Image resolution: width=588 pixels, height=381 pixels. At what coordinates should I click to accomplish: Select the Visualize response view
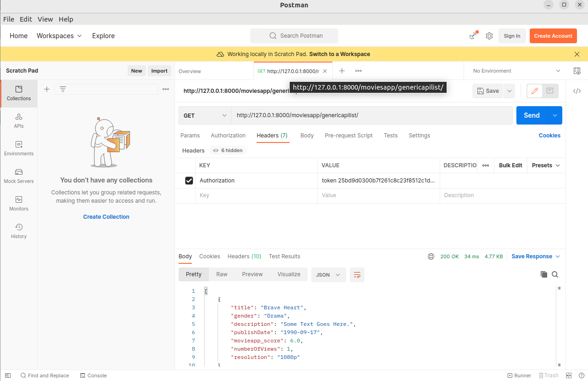289,274
